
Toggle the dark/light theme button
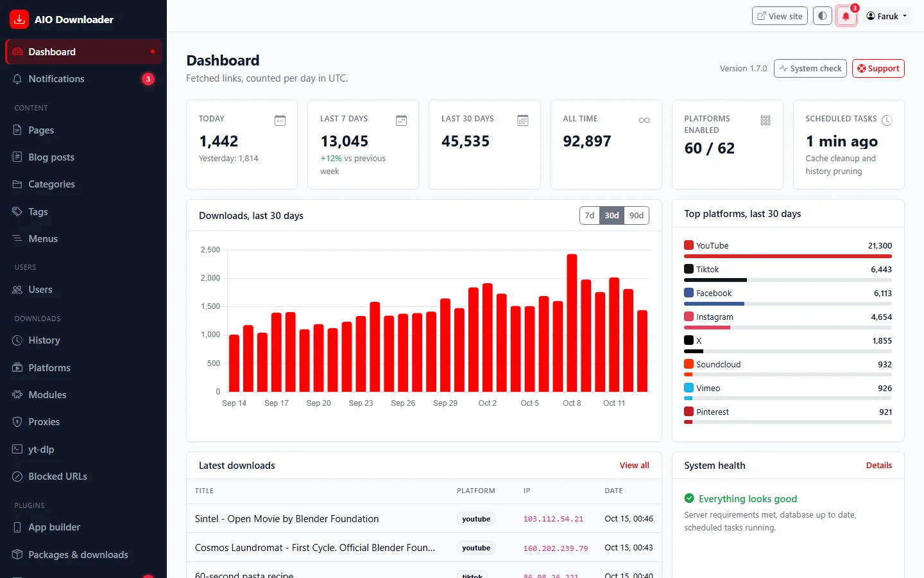coord(823,16)
